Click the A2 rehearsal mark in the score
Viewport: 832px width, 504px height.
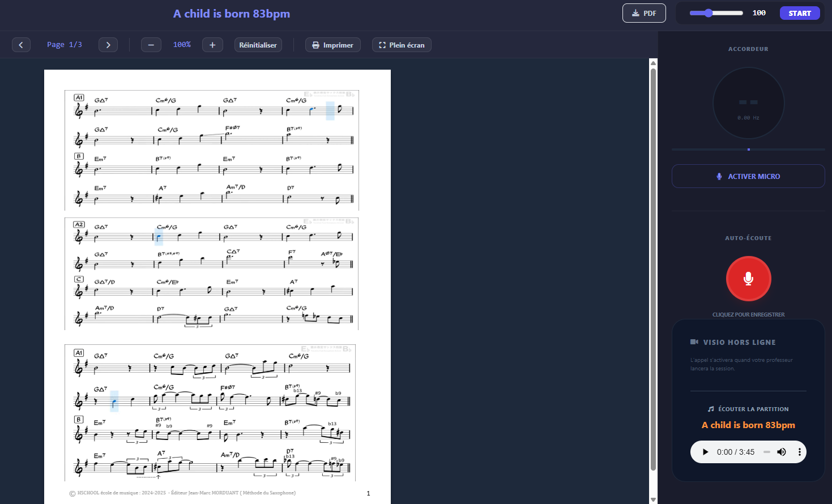pos(79,224)
